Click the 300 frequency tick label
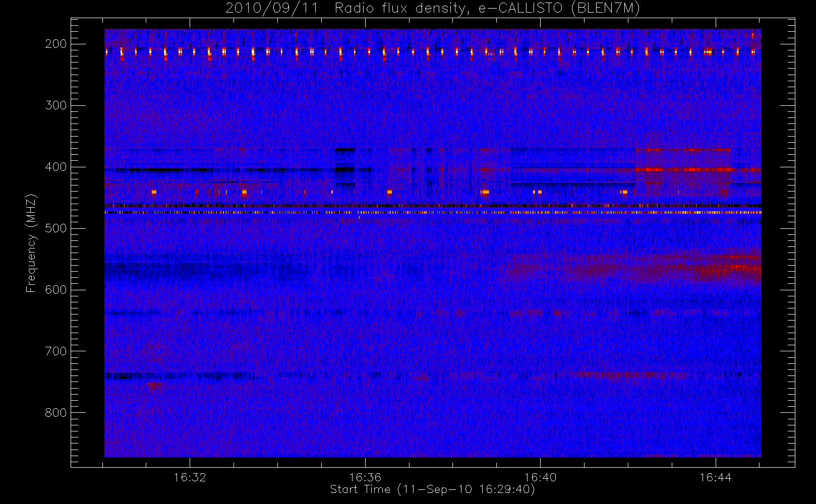Viewport: 816px width, 504px height. click(x=55, y=105)
